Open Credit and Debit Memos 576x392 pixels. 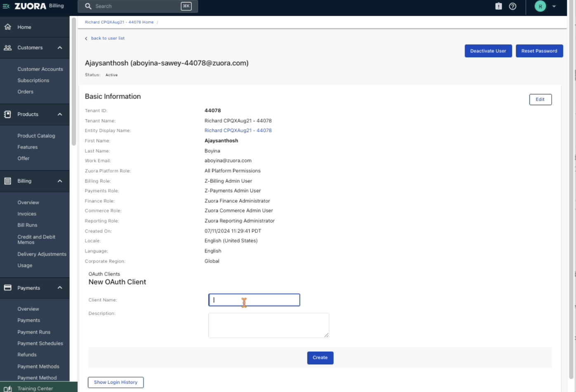point(36,239)
